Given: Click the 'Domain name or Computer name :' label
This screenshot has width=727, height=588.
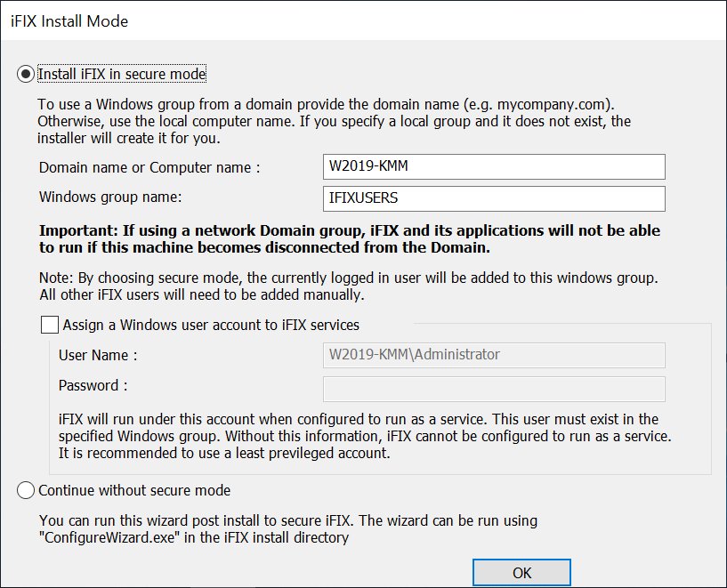Looking at the screenshot, I should (x=149, y=167).
